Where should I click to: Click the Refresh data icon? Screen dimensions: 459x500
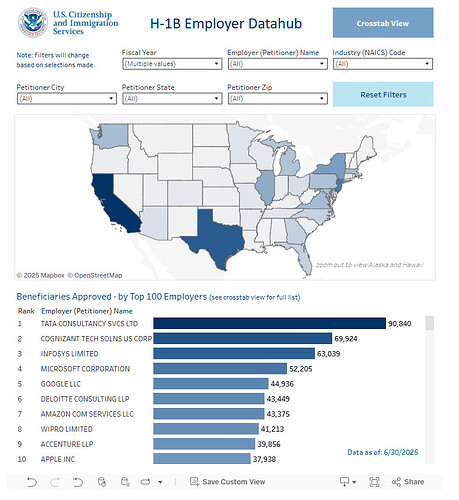point(102,482)
